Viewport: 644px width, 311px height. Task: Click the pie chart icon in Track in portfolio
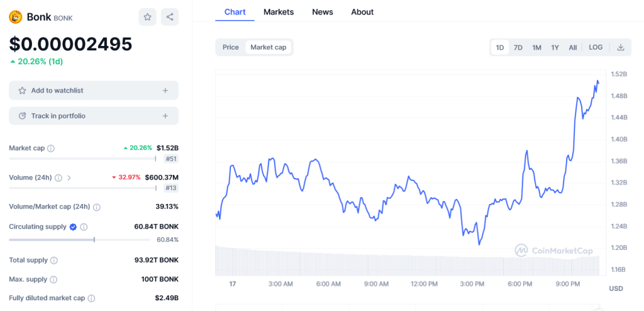click(x=23, y=116)
